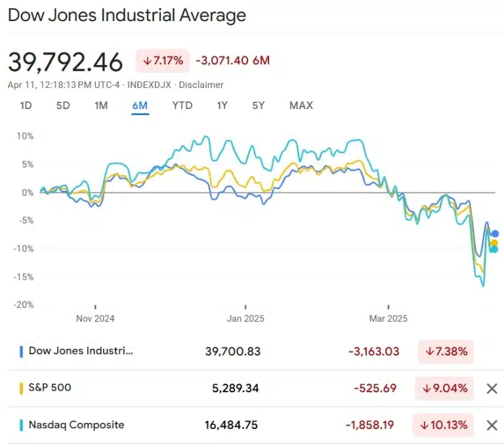
Task: Select the 1M range tab
Action: (x=101, y=105)
